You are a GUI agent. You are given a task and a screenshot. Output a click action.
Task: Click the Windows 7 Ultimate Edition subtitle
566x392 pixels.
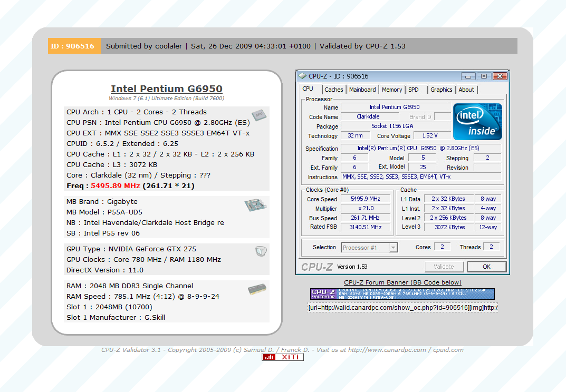(x=166, y=99)
